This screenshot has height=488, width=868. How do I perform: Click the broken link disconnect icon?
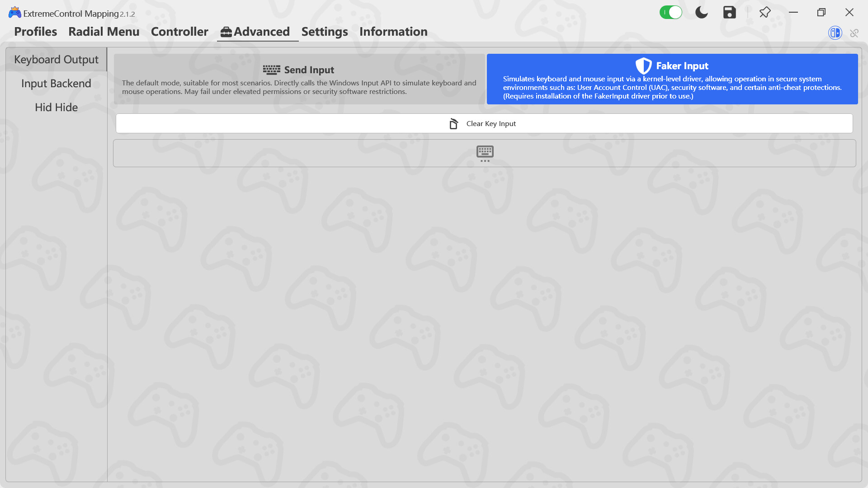click(854, 33)
